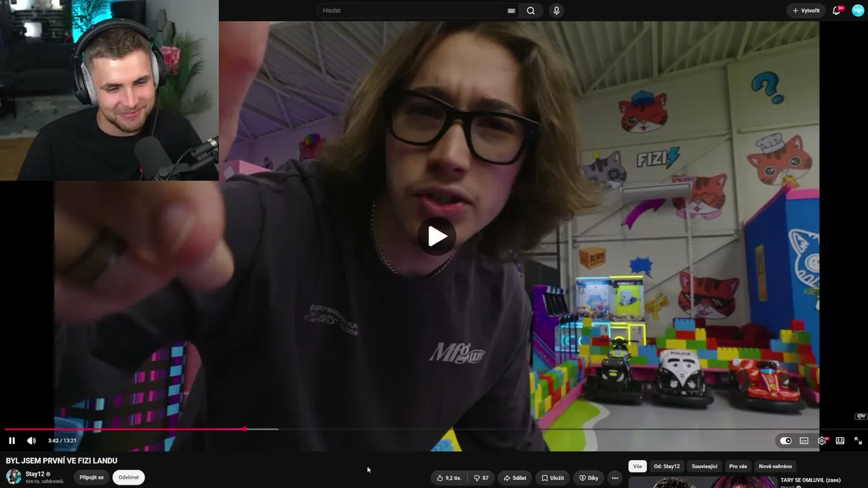The width and height of the screenshot is (868, 488).
Task: Toggle the autoplay switch
Action: [x=786, y=441]
